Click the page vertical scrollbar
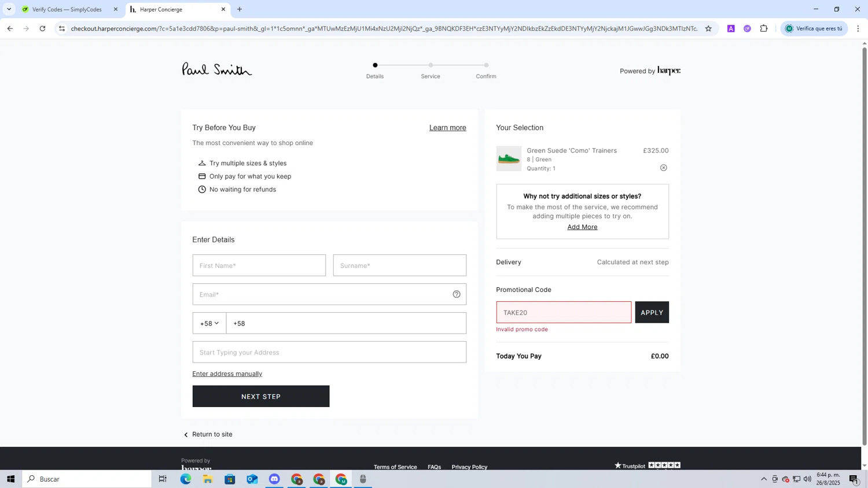868x488 pixels. 865,246
